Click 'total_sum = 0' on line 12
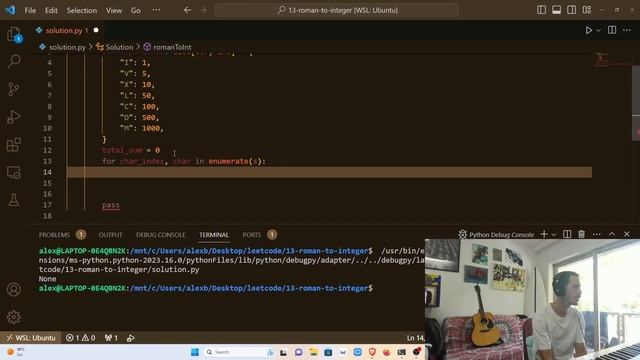This screenshot has height=360, width=640. tap(131, 150)
